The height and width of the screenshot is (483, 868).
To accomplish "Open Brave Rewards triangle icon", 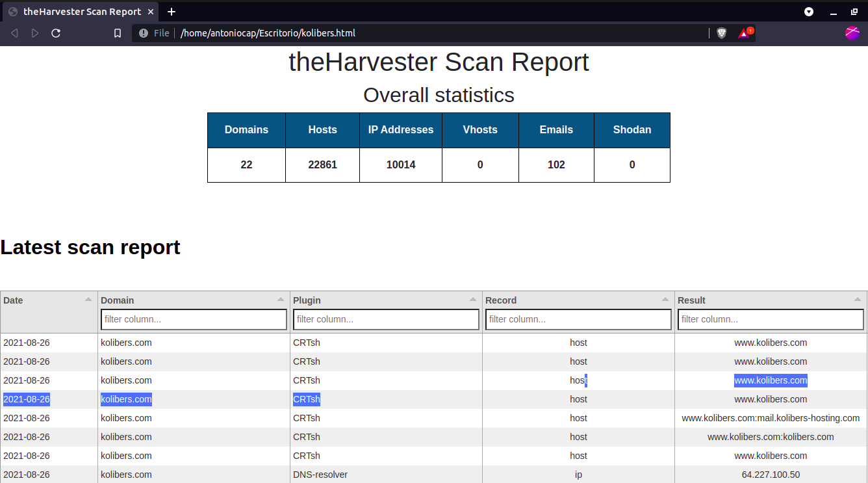I will click(x=745, y=33).
